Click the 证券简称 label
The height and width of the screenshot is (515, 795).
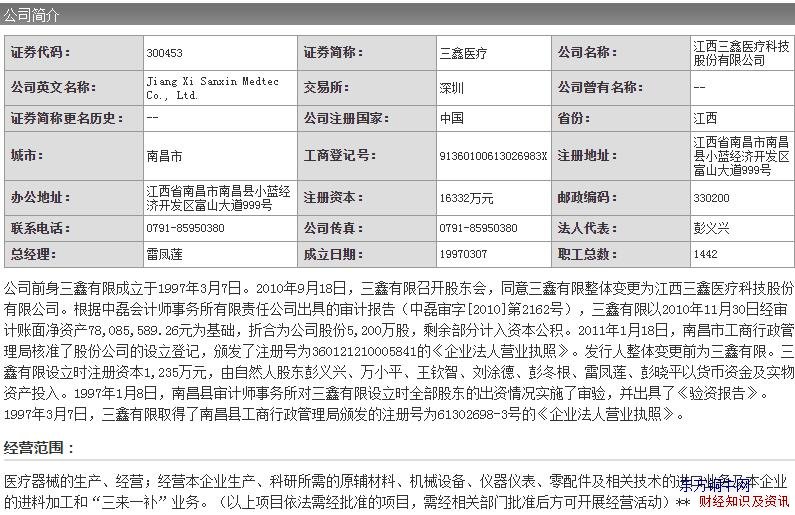[334, 52]
